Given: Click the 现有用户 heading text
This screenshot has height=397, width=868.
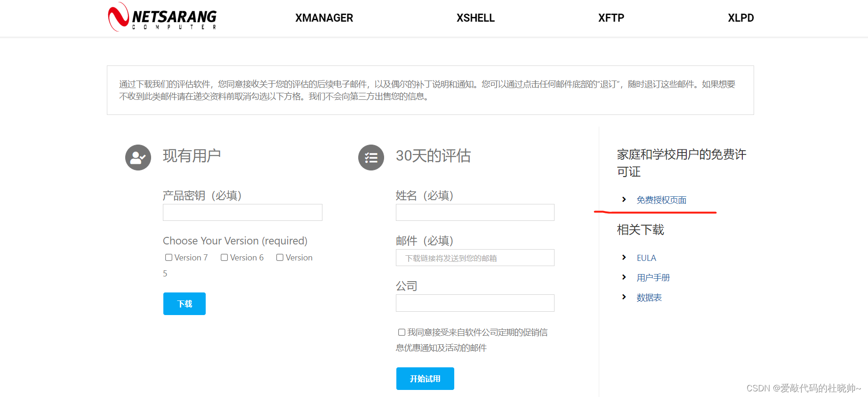Looking at the screenshot, I should (192, 156).
